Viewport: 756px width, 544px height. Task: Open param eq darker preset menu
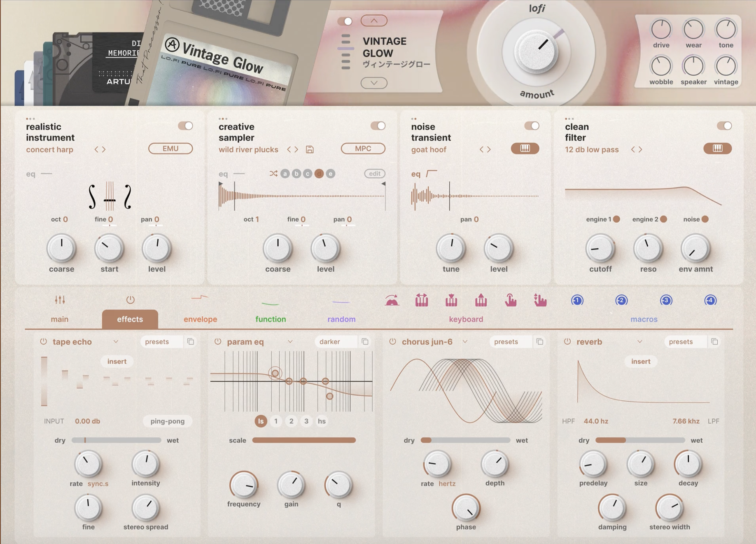point(335,341)
